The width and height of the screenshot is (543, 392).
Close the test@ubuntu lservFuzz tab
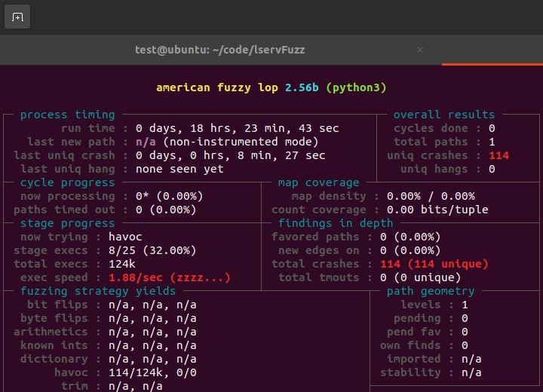pyautogui.click(x=420, y=50)
